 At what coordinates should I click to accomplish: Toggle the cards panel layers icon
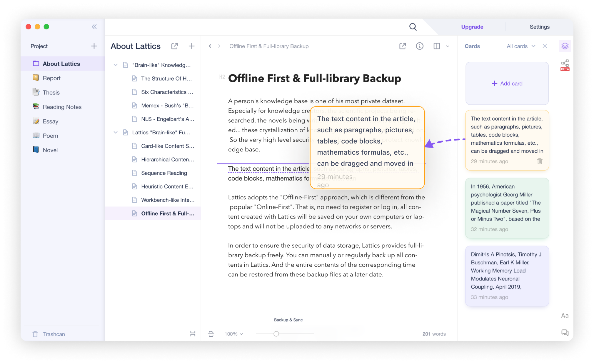(x=565, y=46)
